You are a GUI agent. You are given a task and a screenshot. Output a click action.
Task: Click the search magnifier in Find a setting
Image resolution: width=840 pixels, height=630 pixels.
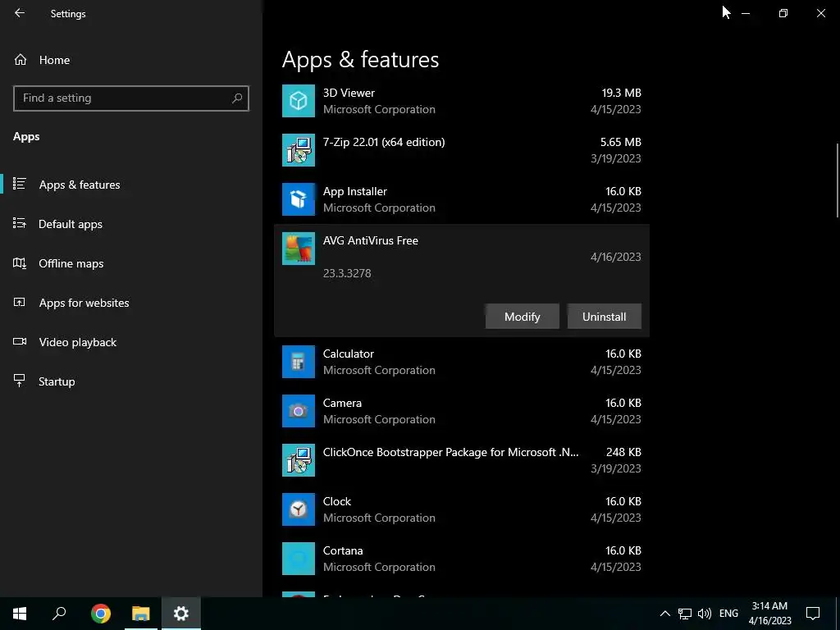point(237,98)
